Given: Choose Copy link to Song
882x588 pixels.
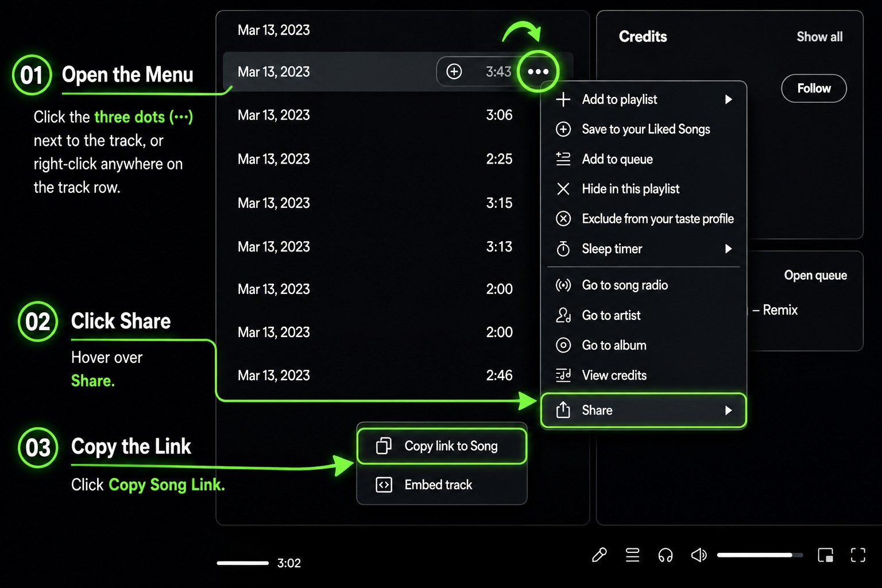Looking at the screenshot, I should coord(442,446).
